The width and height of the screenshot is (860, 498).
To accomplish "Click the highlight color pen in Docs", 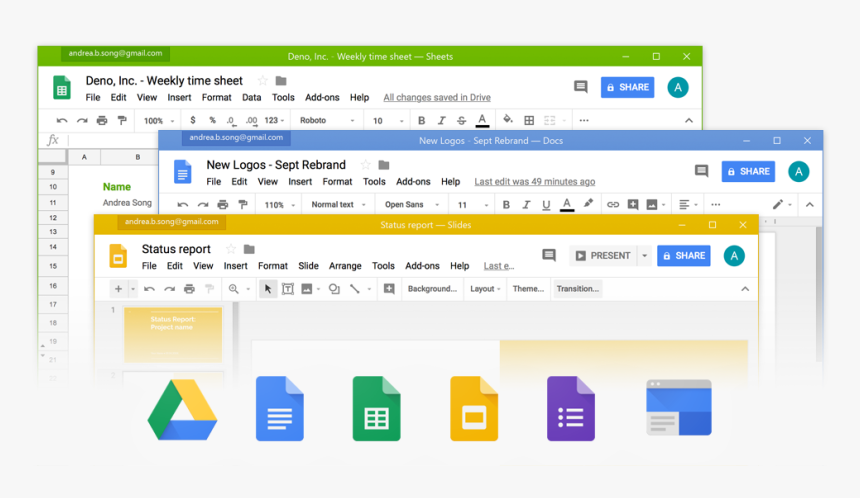I will [x=588, y=204].
